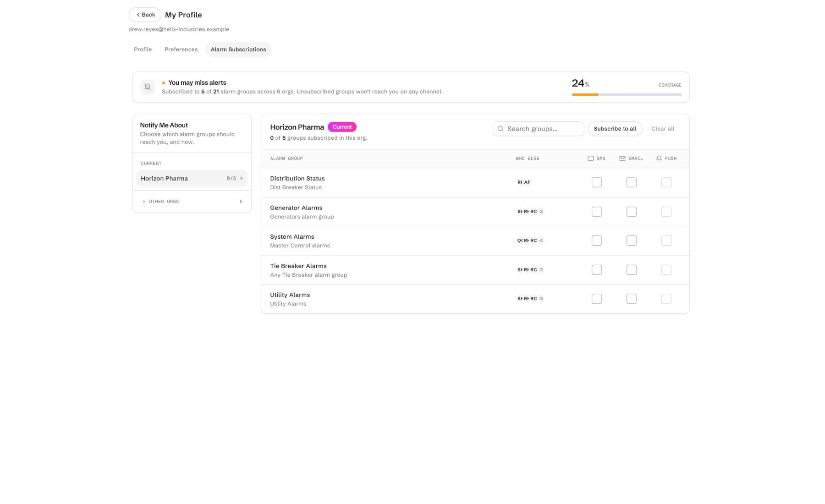Click the Utility Alarms group name
This screenshot has height=504, width=825.
(290, 295)
